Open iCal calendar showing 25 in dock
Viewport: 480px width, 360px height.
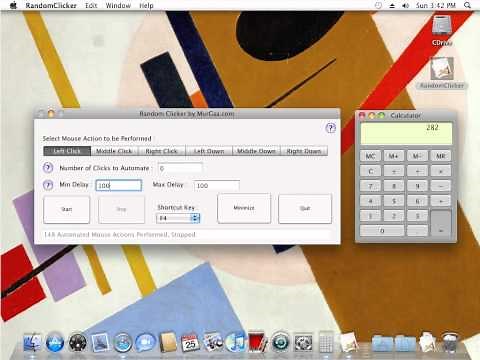[x=190, y=343]
